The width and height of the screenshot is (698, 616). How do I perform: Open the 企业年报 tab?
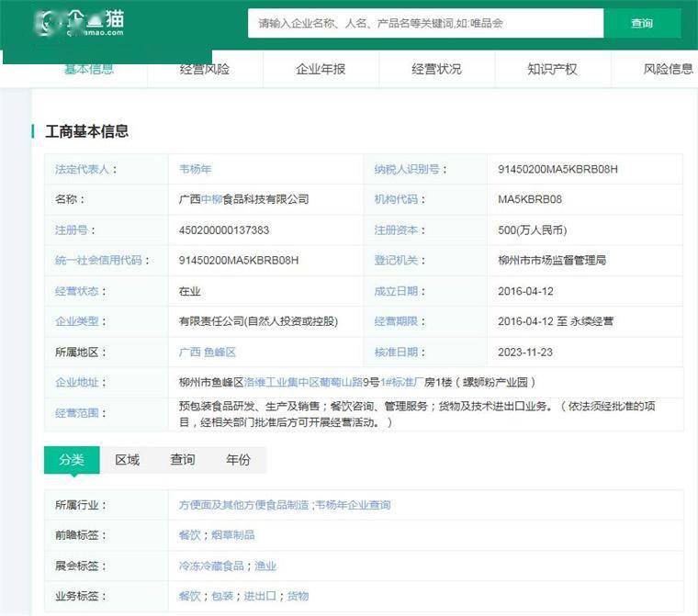(321, 70)
